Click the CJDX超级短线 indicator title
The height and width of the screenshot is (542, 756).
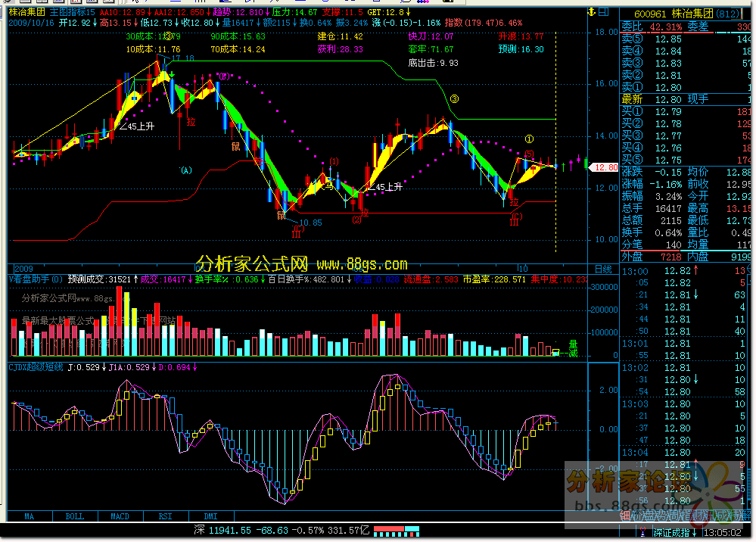(36, 367)
